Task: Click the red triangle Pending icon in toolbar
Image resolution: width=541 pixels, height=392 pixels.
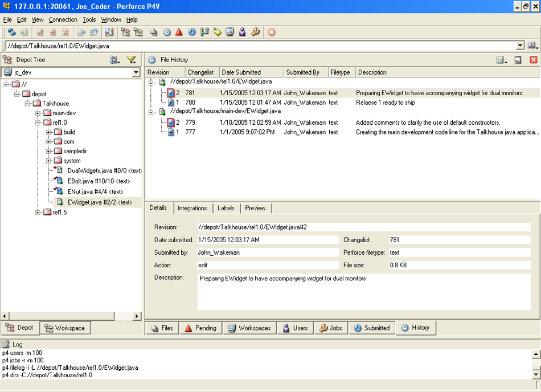Action: click(x=179, y=32)
